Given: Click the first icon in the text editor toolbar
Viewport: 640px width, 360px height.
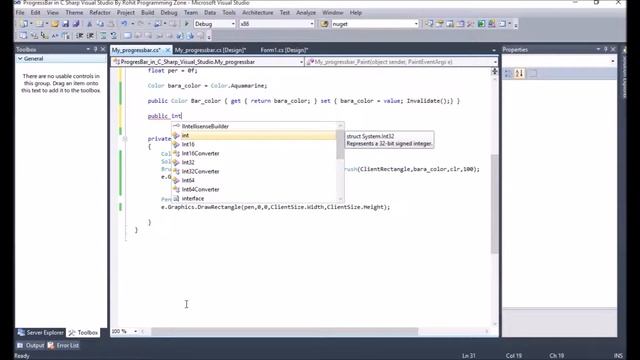Looking at the screenshot, I should [23, 36].
